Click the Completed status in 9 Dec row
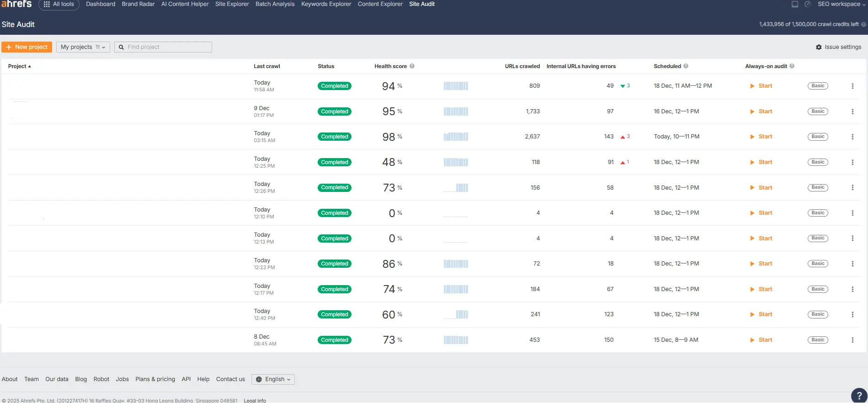Viewport: 868px width, 403px height. 335,111
